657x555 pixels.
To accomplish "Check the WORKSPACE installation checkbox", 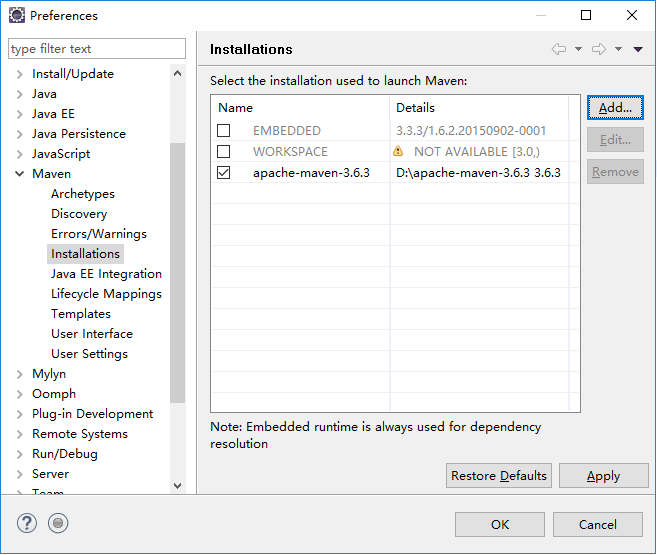I will point(224,152).
